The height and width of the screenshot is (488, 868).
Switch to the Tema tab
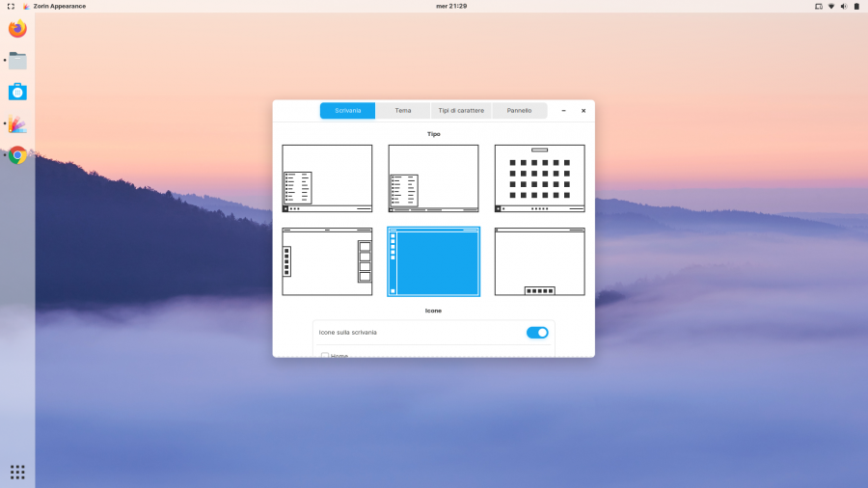(x=403, y=111)
